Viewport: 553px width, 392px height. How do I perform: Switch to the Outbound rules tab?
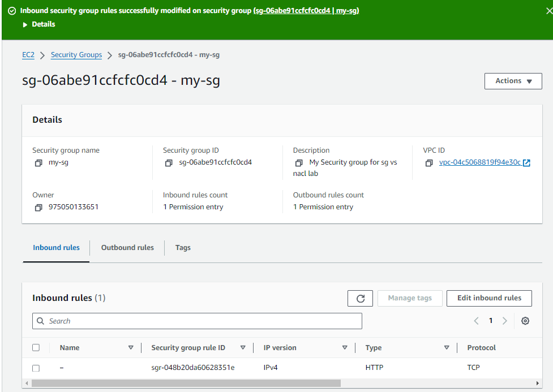[127, 248]
